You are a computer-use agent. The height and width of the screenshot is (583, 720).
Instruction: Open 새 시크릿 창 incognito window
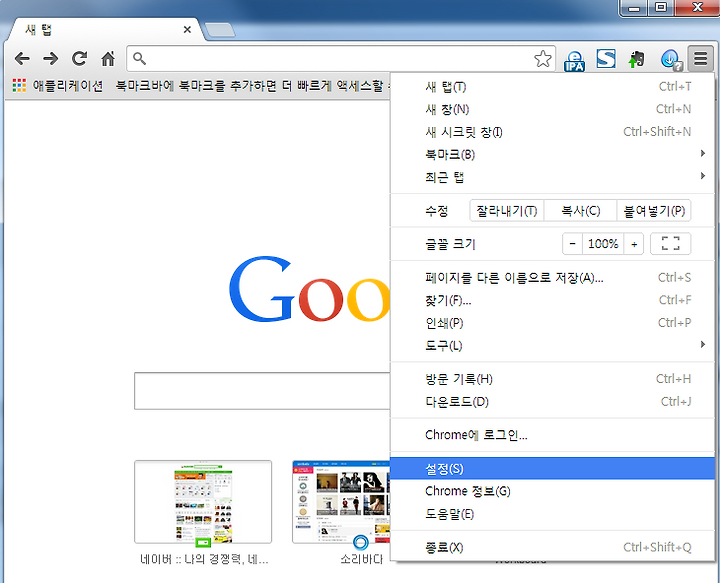pyautogui.click(x=552, y=132)
